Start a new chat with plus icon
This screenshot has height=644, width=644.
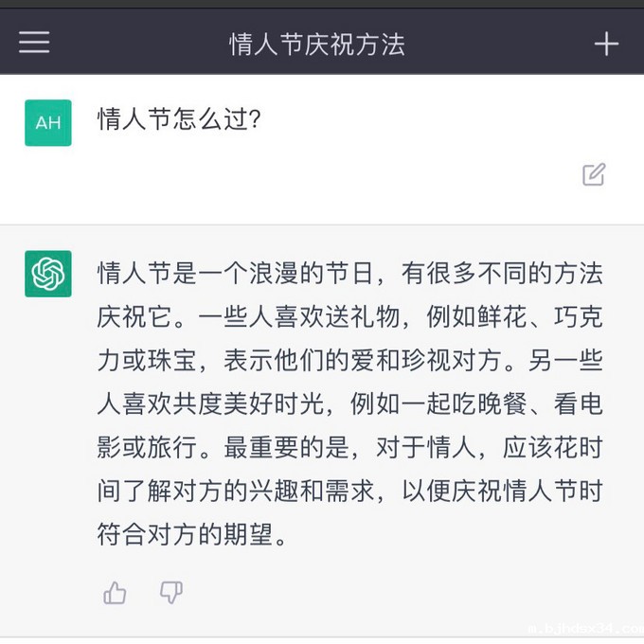point(606,44)
